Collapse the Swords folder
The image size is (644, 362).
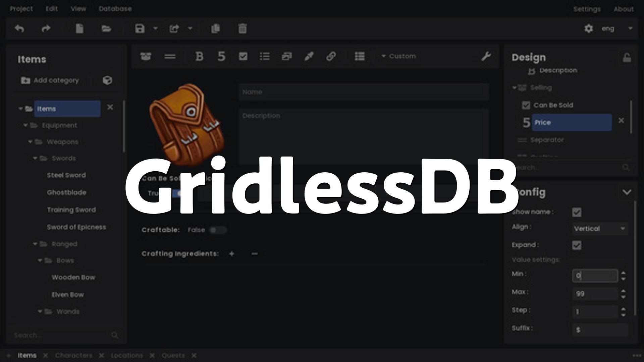click(35, 158)
